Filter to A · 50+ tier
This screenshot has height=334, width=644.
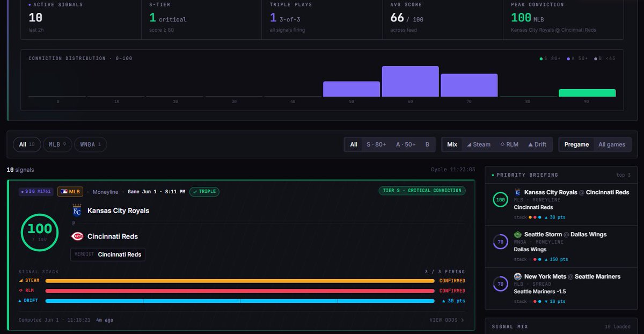pyautogui.click(x=406, y=144)
